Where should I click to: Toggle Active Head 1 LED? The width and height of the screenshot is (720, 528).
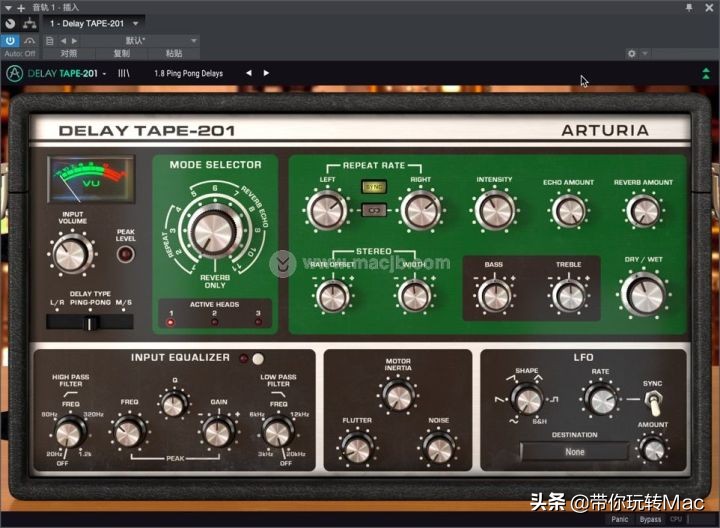pyautogui.click(x=171, y=322)
